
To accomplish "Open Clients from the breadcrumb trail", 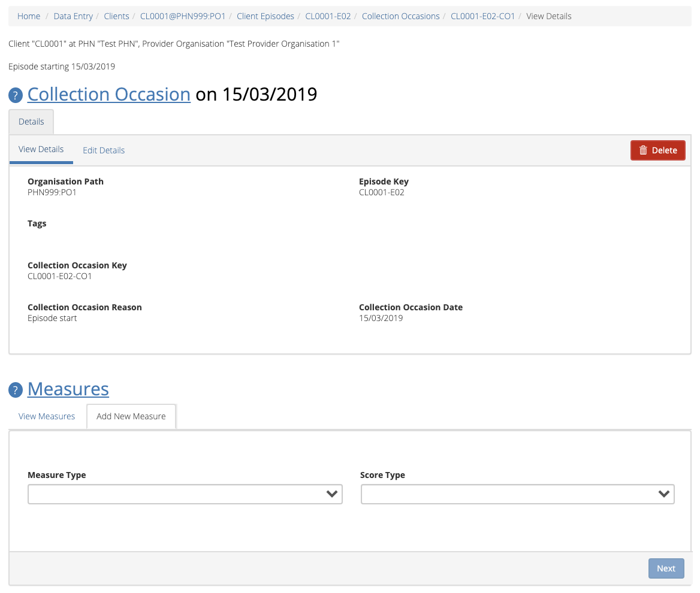I will click(x=116, y=16).
